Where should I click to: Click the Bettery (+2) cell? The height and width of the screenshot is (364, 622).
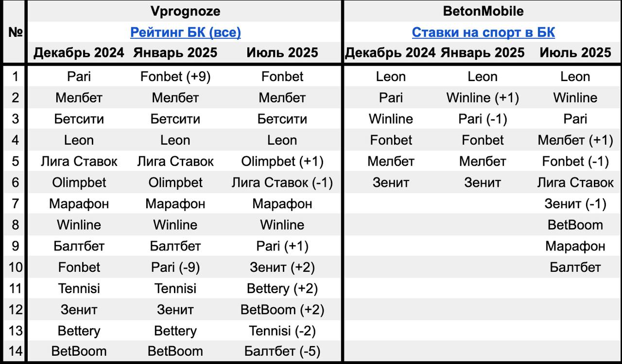[282, 289]
